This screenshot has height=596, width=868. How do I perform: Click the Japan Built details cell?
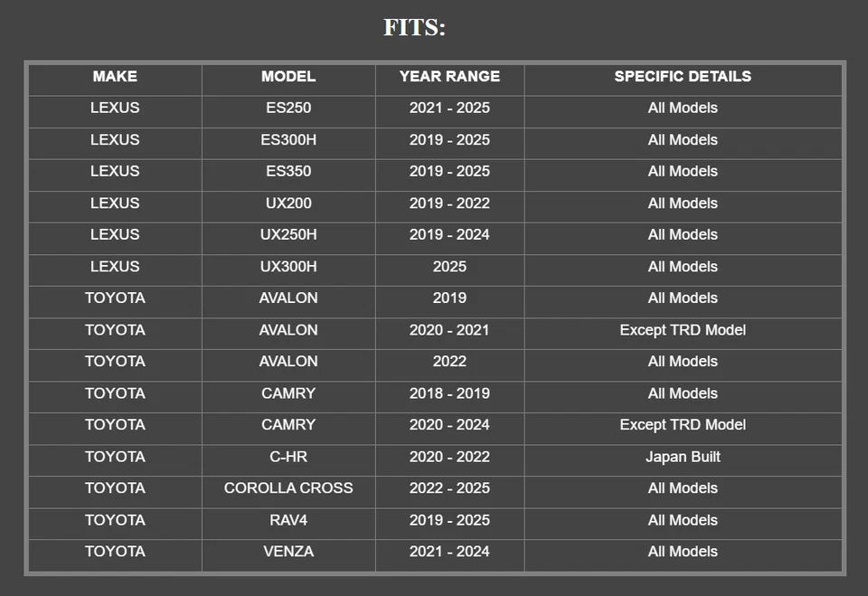683,457
